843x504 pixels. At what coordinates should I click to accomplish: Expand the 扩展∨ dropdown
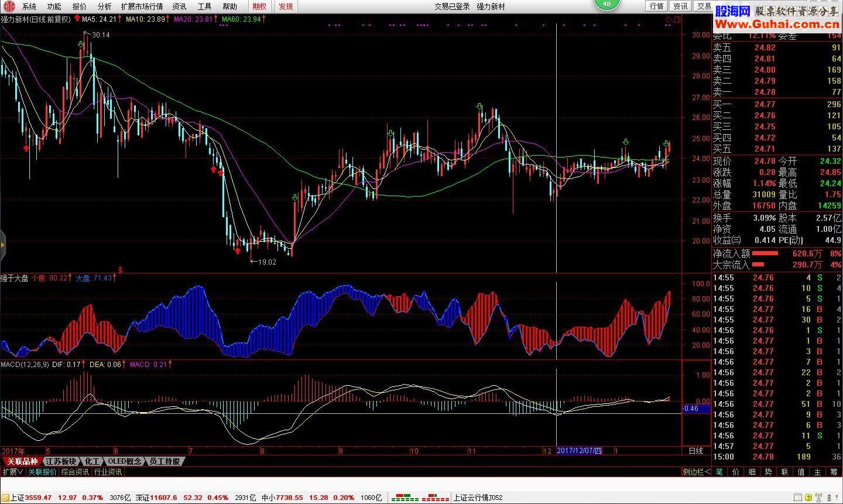click(x=12, y=472)
